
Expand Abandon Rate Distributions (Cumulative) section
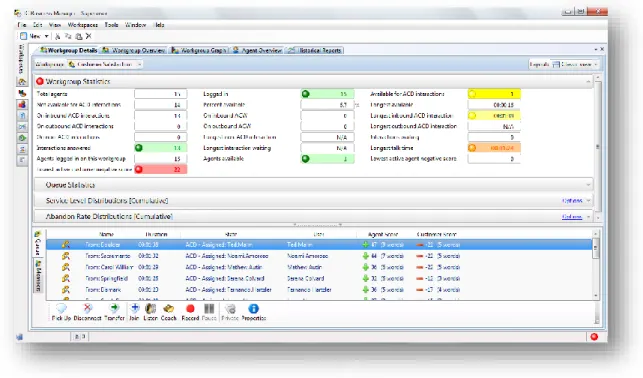[588, 216]
